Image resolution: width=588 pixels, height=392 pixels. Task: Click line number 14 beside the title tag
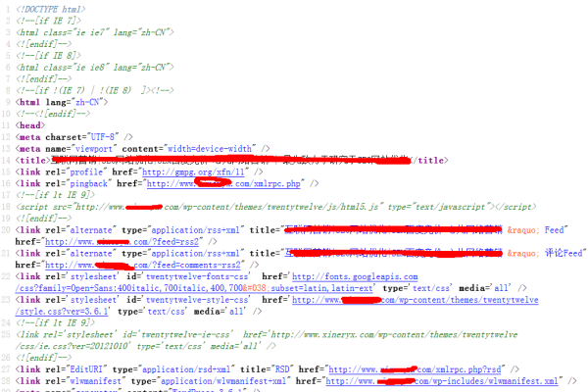(x=7, y=159)
